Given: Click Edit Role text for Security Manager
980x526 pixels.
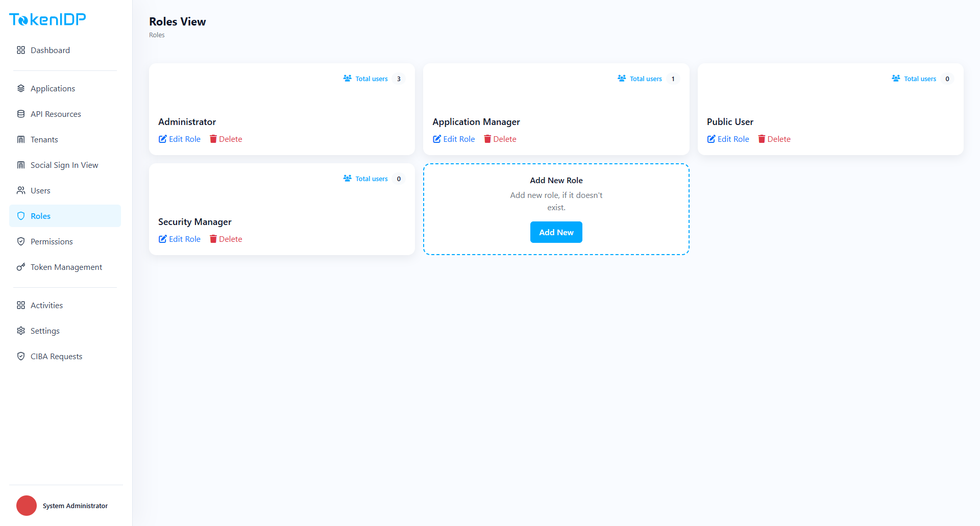Looking at the screenshot, I should click(x=185, y=239).
